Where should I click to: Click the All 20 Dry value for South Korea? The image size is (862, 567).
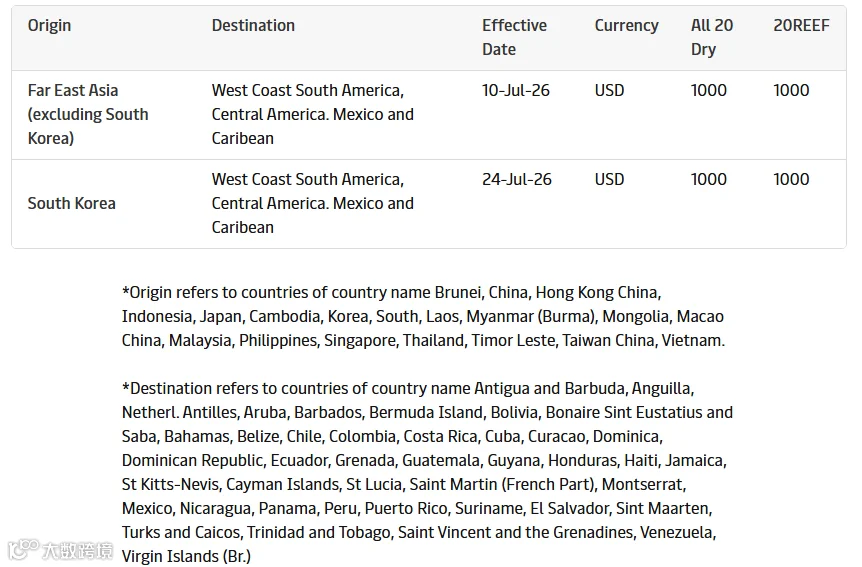(709, 180)
